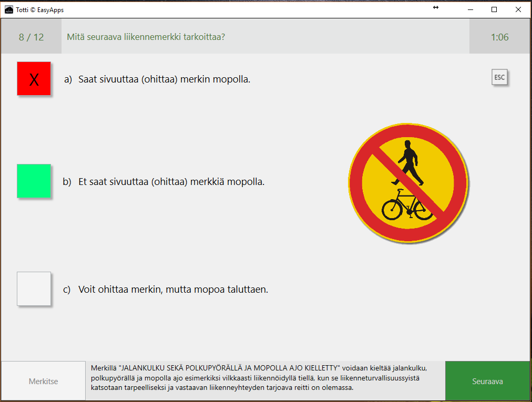The width and height of the screenshot is (532, 402).
Task: Click the question text 'Mitä seuraava liikennemerkki tarkoittaa?'
Action: 146,37
